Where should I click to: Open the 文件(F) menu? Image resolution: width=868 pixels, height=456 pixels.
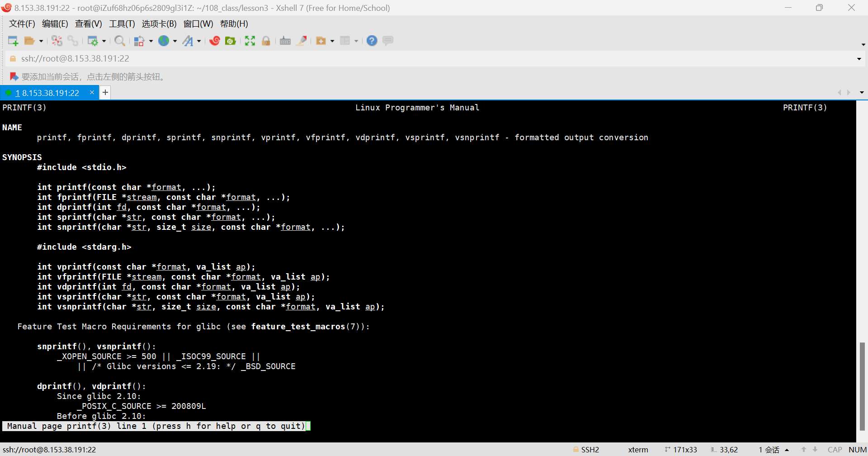pyautogui.click(x=22, y=24)
